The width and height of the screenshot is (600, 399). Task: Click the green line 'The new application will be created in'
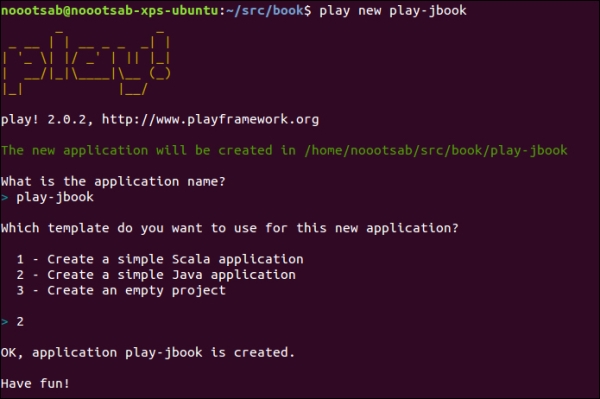[148, 150]
